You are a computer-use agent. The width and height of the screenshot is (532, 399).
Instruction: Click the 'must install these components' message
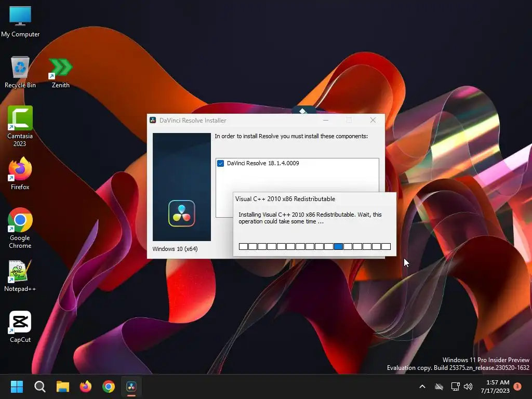[291, 136]
